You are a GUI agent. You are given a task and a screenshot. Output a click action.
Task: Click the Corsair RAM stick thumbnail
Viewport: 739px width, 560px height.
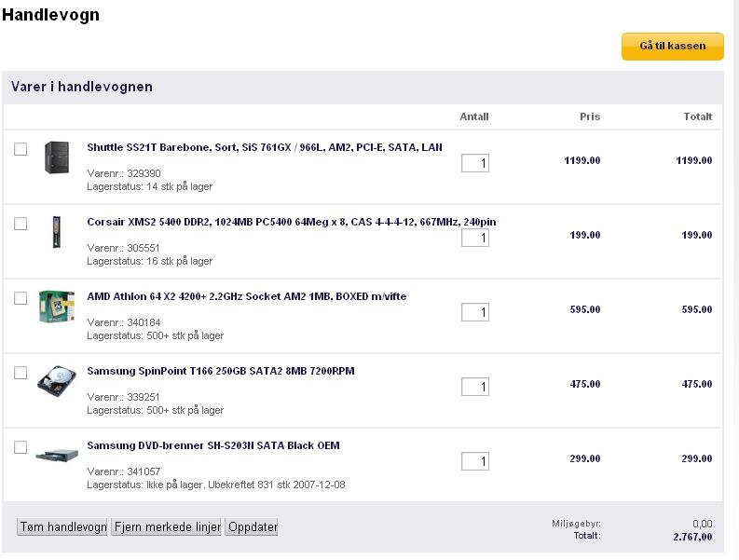pos(57,232)
